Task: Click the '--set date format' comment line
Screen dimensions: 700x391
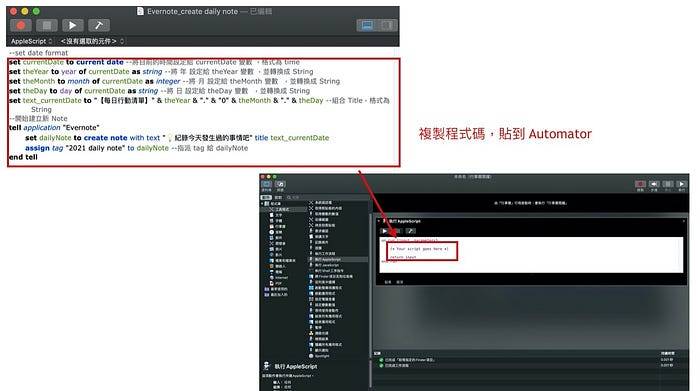Action: pos(39,53)
